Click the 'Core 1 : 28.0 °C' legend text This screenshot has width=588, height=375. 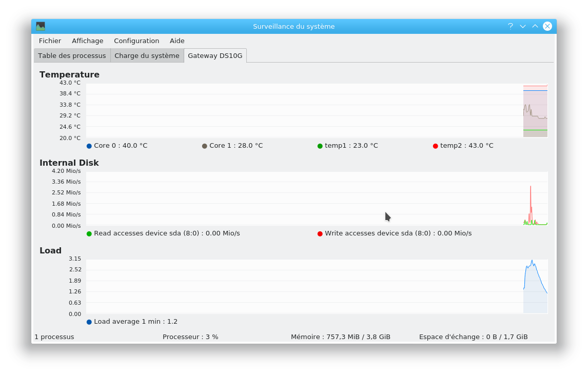click(x=236, y=146)
